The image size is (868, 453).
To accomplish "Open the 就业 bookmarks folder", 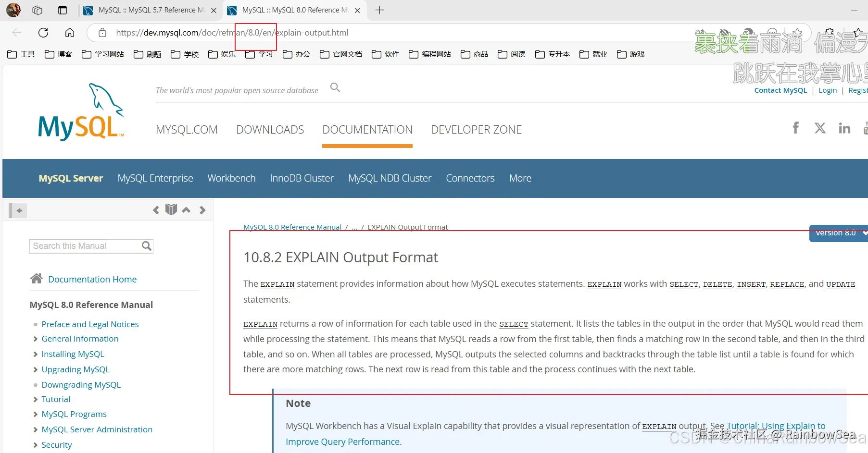I will click(x=593, y=54).
